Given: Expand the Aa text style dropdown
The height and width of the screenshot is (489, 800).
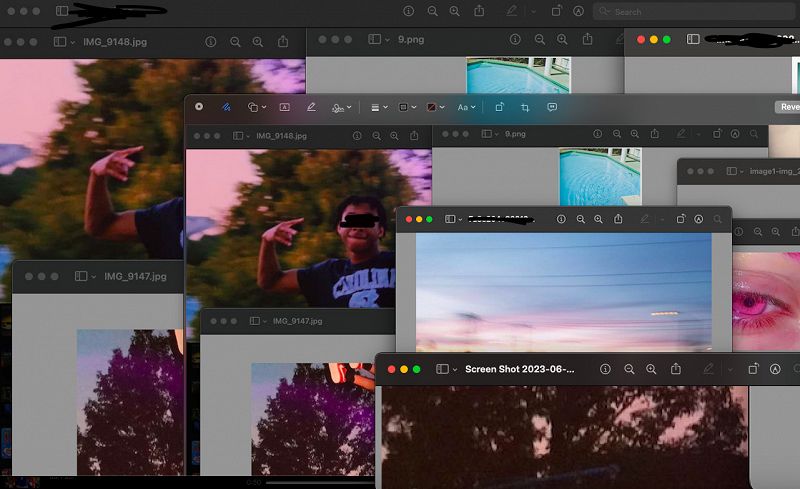Looking at the screenshot, I should (465, 106).
